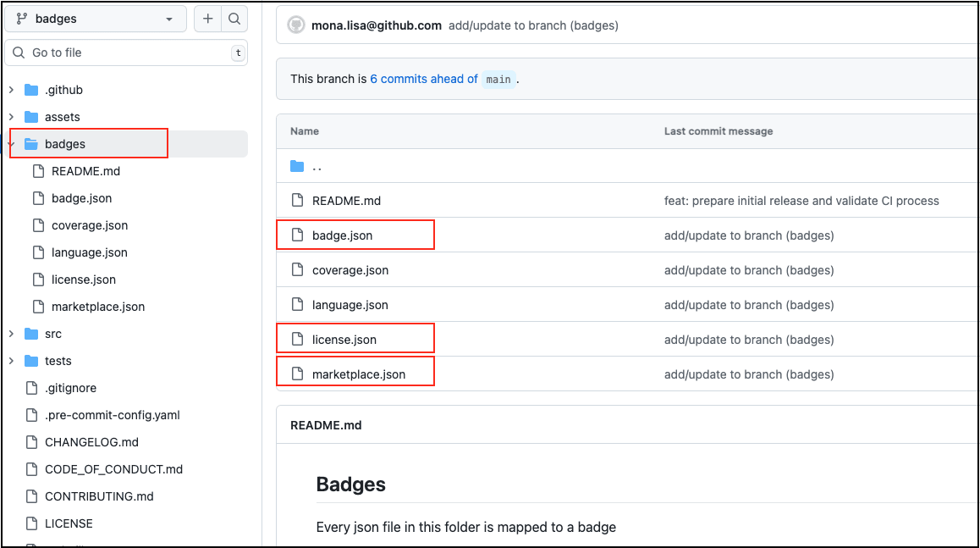Viewport: 980px width, 548px height.
Task: Click the search magnifier icon button
Action: pyautogui.click(x=234, y=19)
